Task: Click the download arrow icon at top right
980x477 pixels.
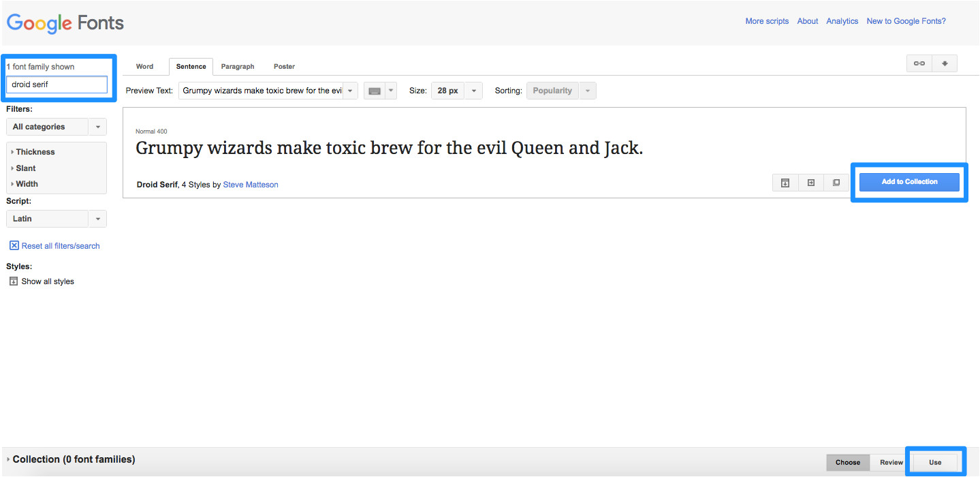Action: (x=945, y=63)
